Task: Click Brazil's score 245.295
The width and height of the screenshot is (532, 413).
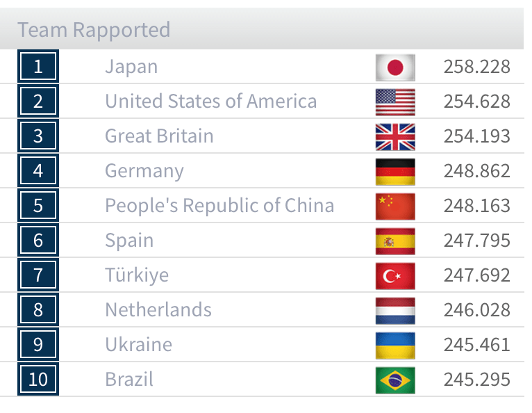Action: [476, 380]
